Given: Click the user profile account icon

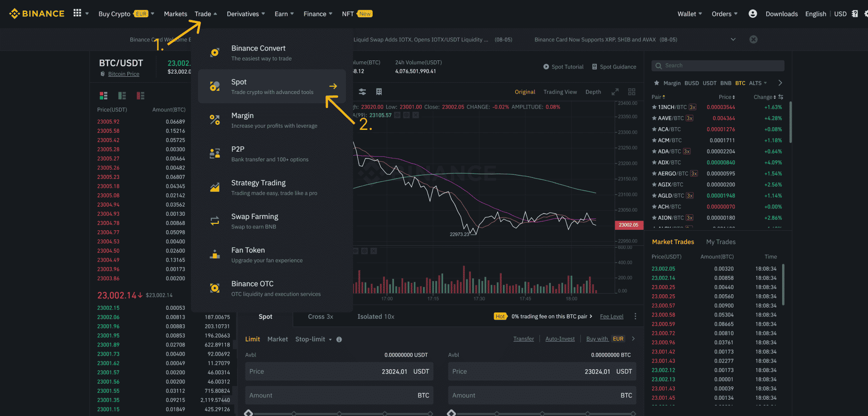Looking at the screenshot, I should tap(753, 14).
